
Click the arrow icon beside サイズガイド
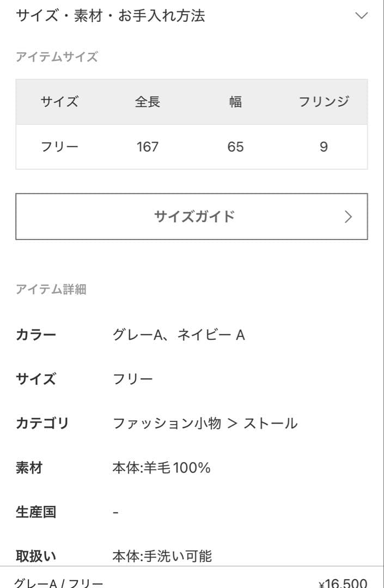point(348,216)
